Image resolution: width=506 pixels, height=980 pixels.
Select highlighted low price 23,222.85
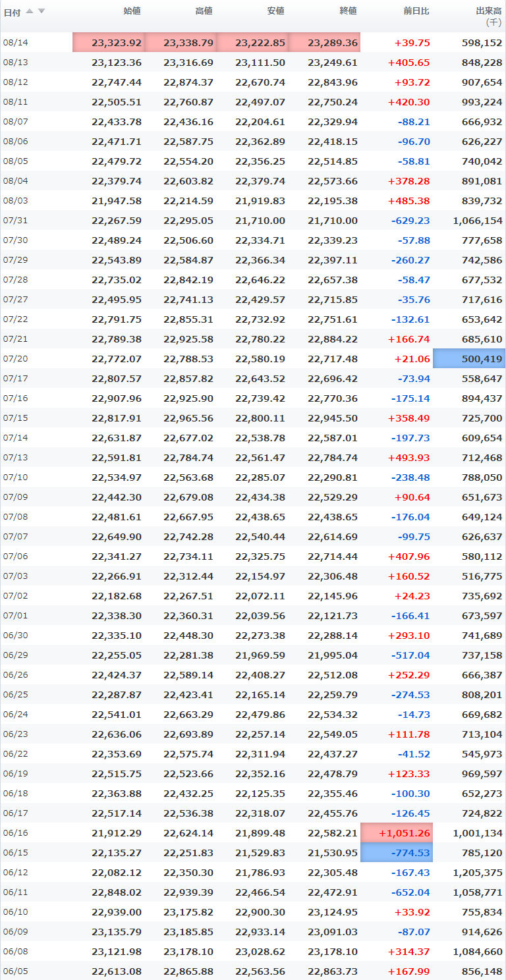point(252,42)
